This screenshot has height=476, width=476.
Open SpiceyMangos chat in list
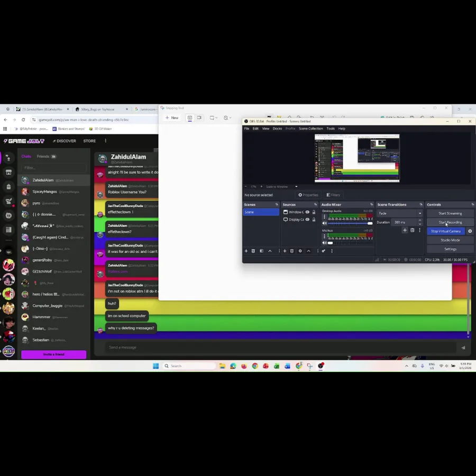[x=54, y=192]
